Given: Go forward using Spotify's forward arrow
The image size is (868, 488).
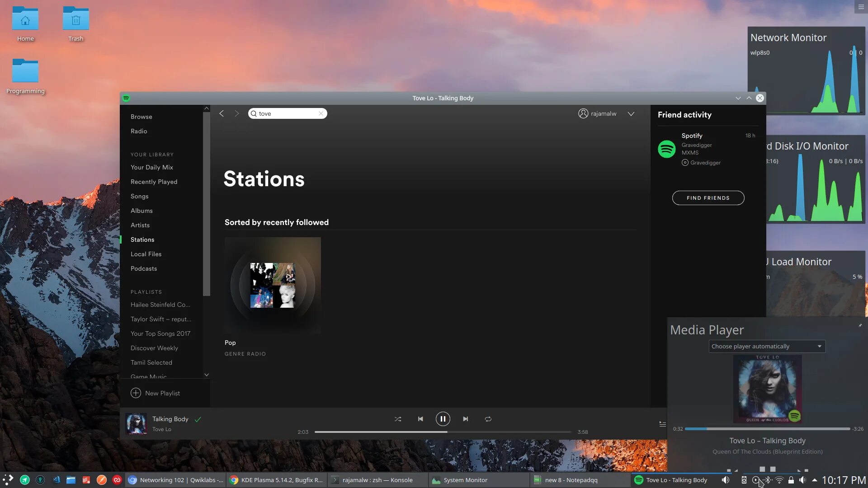Looking at the screenshot, I should click(x=236, y=113).
